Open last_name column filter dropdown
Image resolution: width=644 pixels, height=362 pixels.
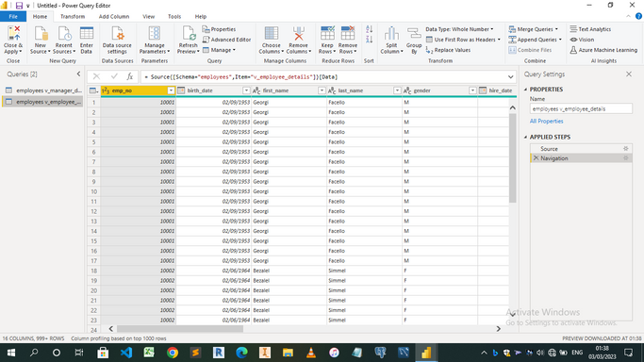397,90
